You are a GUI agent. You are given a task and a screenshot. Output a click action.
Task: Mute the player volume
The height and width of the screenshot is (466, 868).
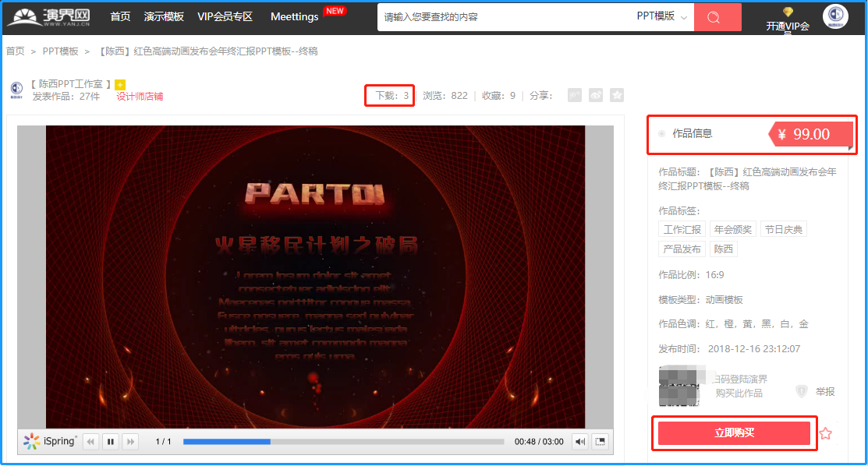coord(579,442)
